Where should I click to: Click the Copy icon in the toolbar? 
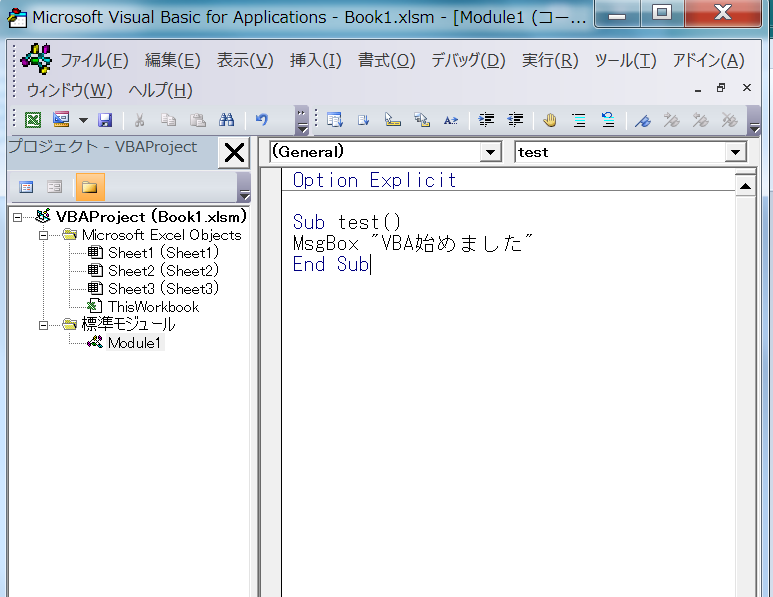(x=169, y=120)
